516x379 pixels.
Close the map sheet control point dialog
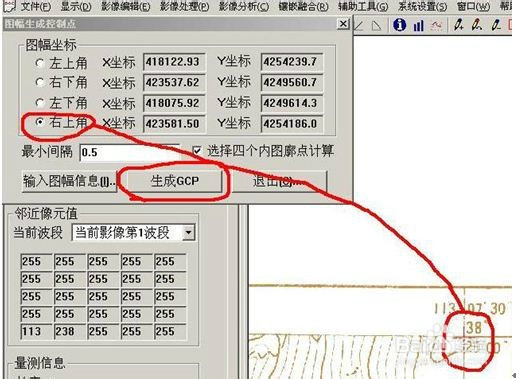pos(343,24)
